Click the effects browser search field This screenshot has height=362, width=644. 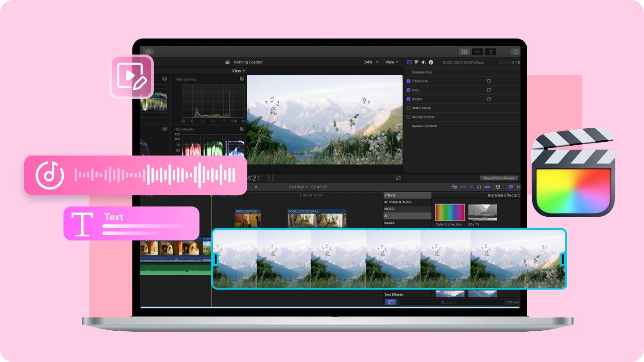tap(452, 302)
